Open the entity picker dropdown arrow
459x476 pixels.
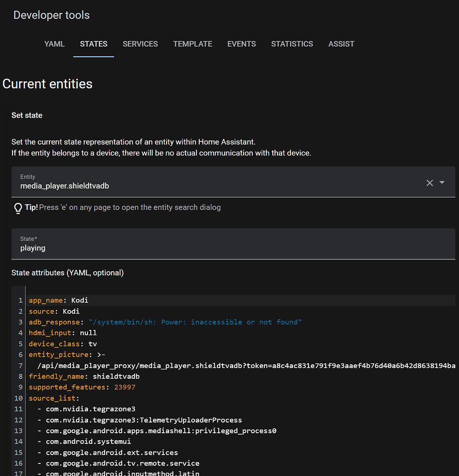(x=443, y=183)
